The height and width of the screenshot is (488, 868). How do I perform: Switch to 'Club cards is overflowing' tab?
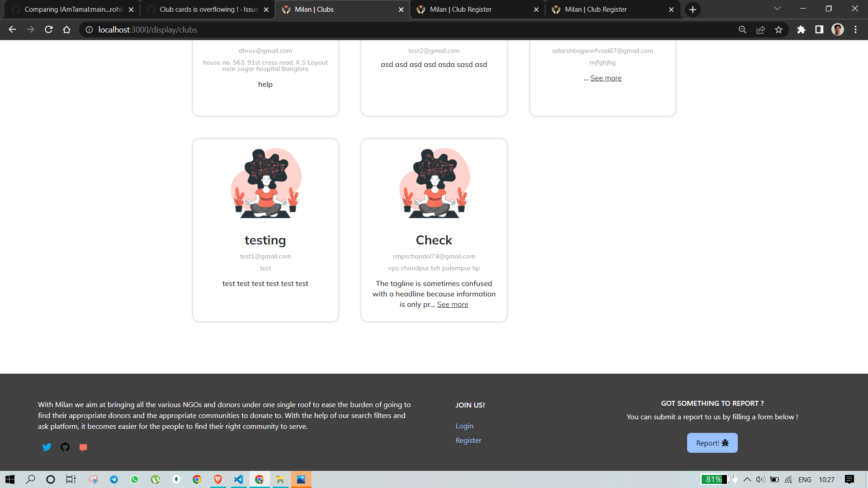[208, 9]
